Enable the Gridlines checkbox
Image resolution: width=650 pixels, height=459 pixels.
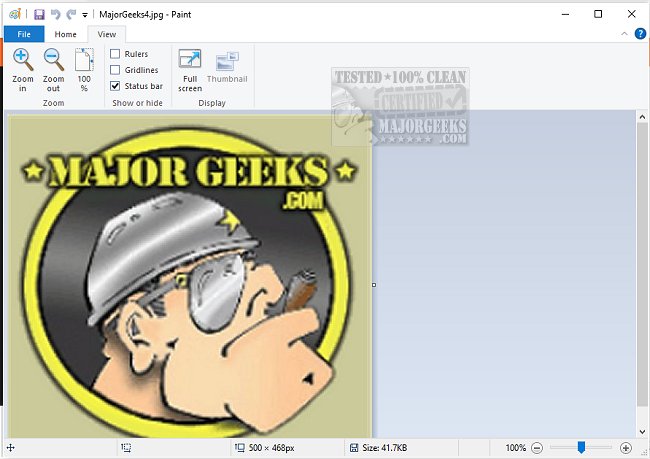pyautogui.click(x=115, y=70)
